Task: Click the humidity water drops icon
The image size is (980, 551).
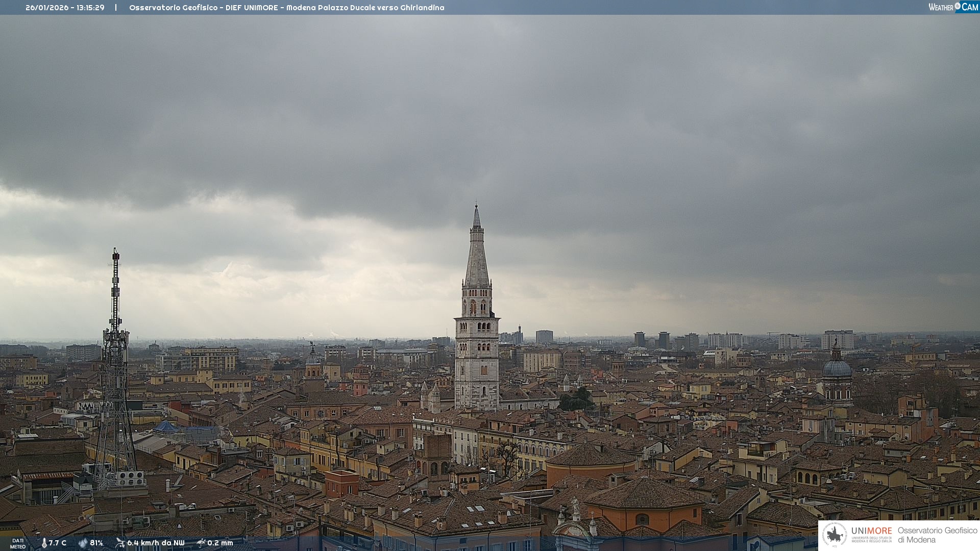Action: click(x=83, y=543)
